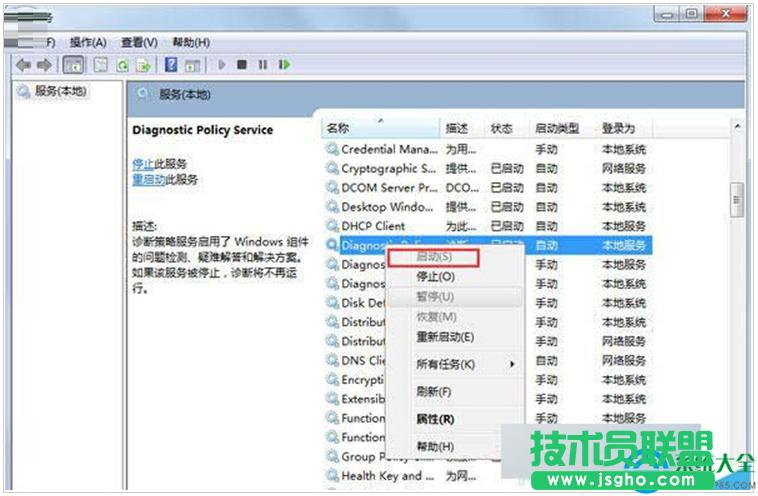Viewport: 758px width, 496px height.
Task: Click the 重启动 service link
Action: pyautogui.click(x=149, y=180)
